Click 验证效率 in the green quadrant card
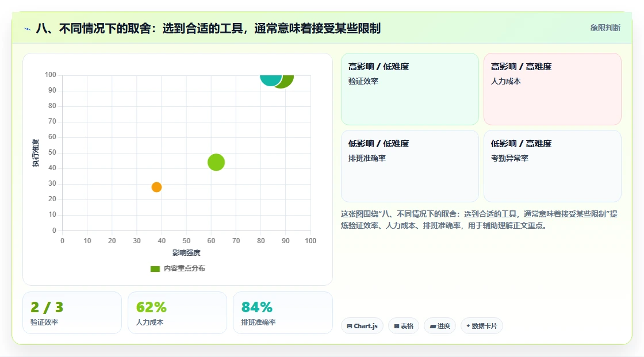 pyautogui.click(x=363, y=81)
